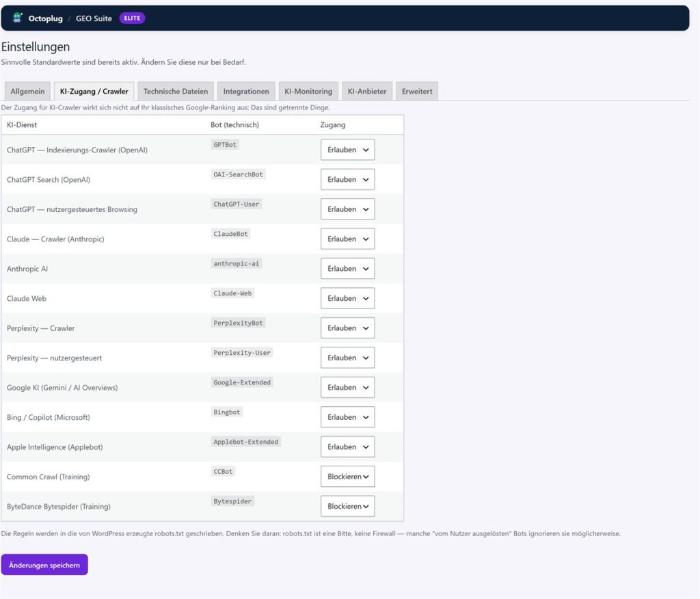
Task: Click the Bytespider code label
Action: click(x=232, y=501)
